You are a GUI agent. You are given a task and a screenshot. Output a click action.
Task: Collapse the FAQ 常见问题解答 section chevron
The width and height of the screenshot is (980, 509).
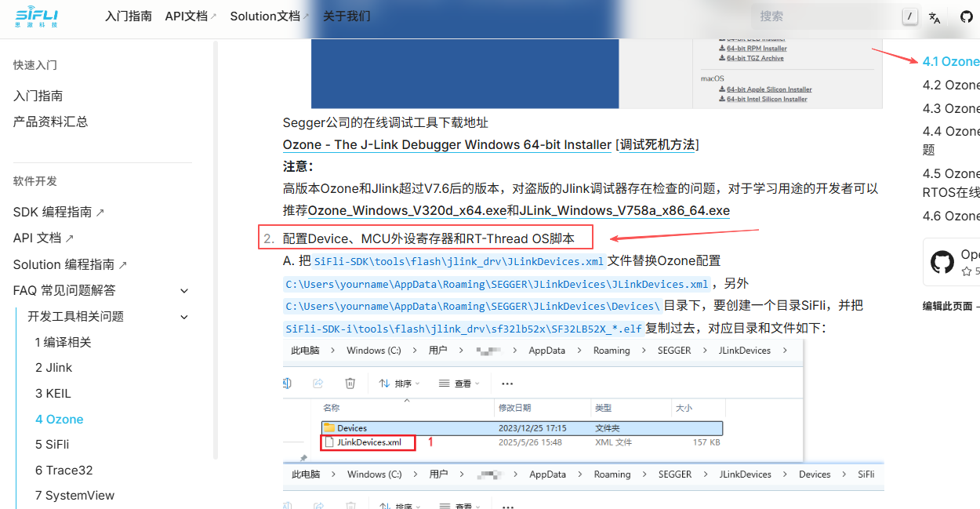tap(184, 291)
